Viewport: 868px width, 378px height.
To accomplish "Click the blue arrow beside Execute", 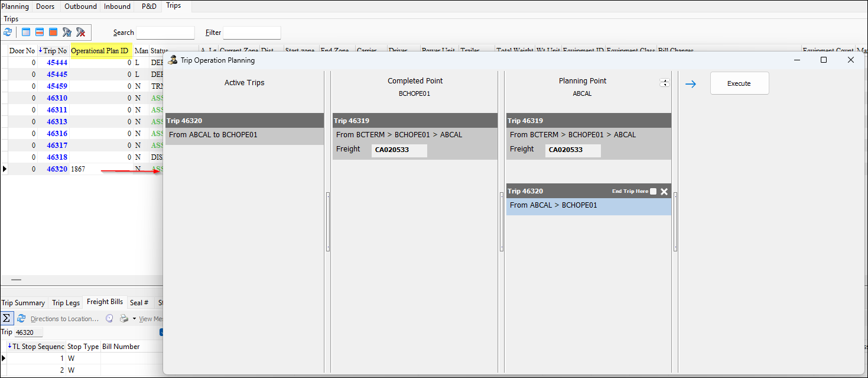I will pos(691,83).
